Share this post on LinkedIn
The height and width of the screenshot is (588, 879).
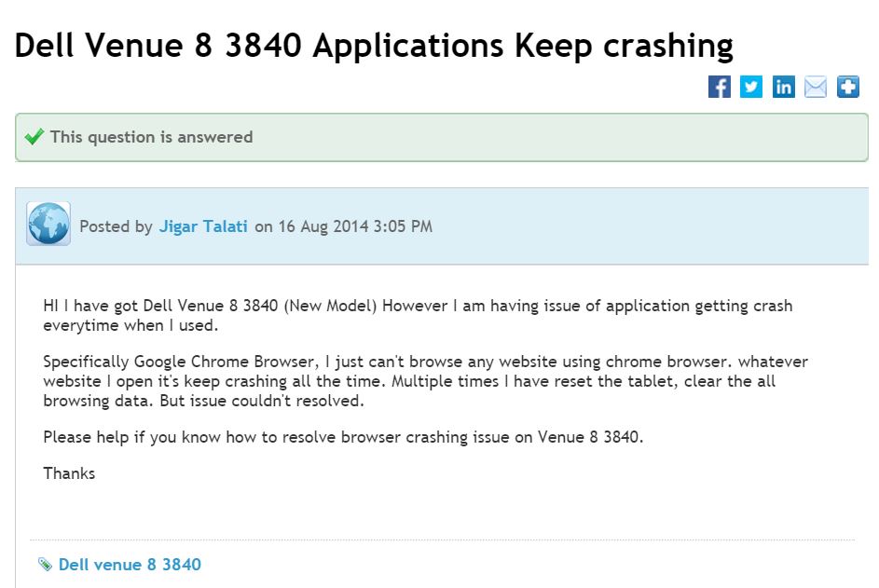tap(784, 87)
